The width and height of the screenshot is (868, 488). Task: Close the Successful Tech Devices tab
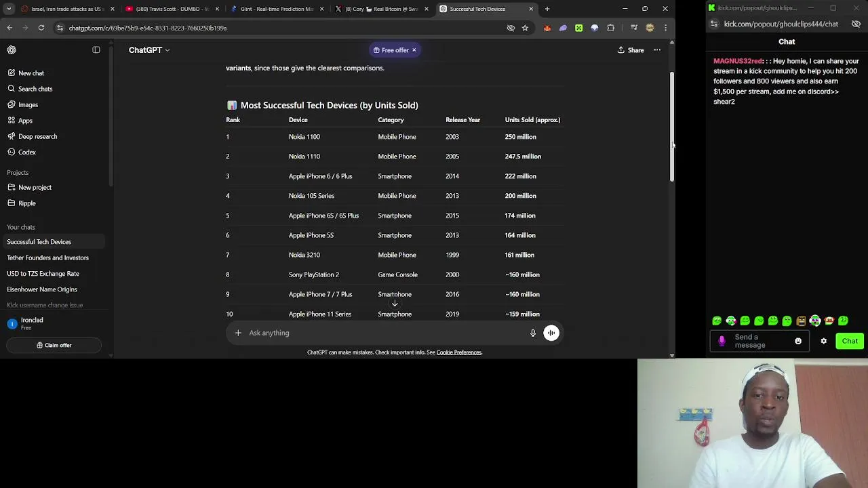(531, 9)
